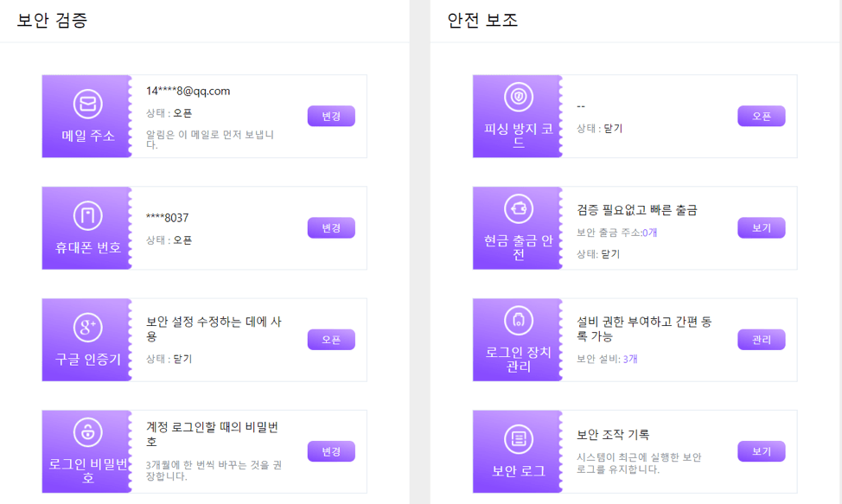Viewport: 842px width, 504px height.
Task: View withdrawal security with 보기 button
Action: point(761,227)
